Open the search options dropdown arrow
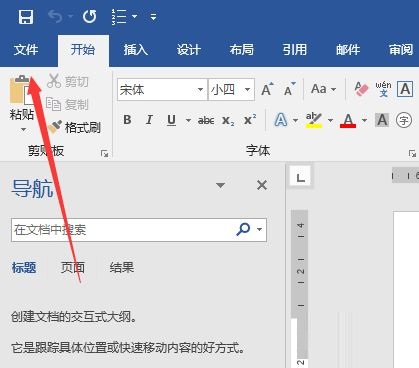 click(259, 229)
